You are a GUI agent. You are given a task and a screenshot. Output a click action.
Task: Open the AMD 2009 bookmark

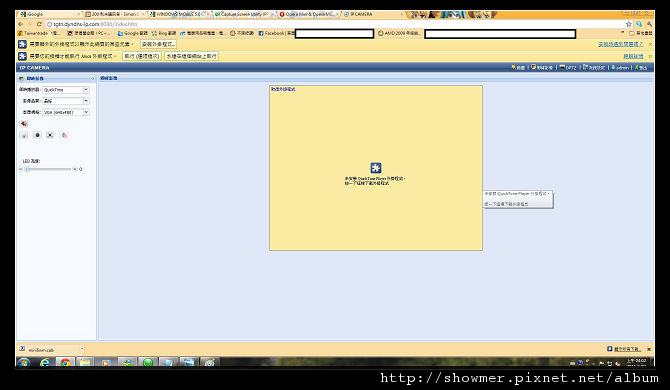click(400, 33)
